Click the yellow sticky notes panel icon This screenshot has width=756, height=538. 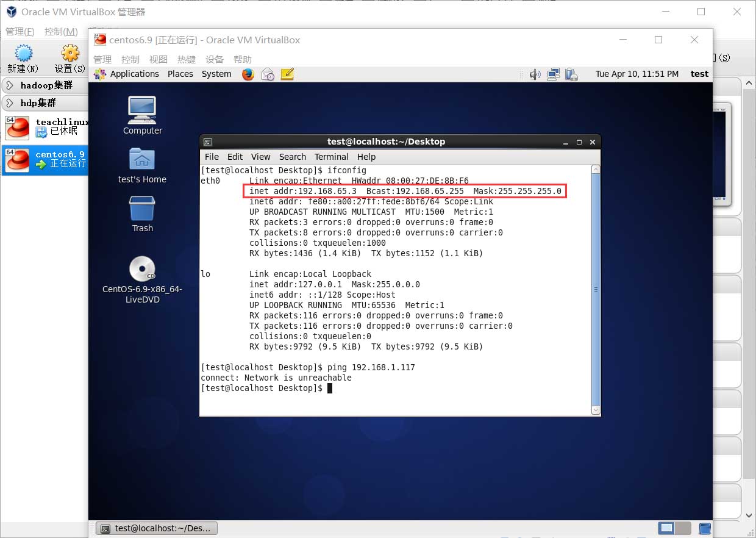(x=287, y=74)
